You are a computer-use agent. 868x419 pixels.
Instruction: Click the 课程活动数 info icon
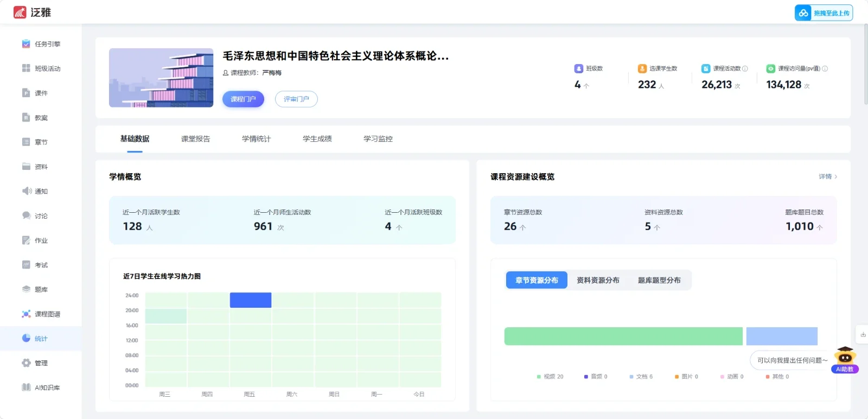click(x=745, y=68)
